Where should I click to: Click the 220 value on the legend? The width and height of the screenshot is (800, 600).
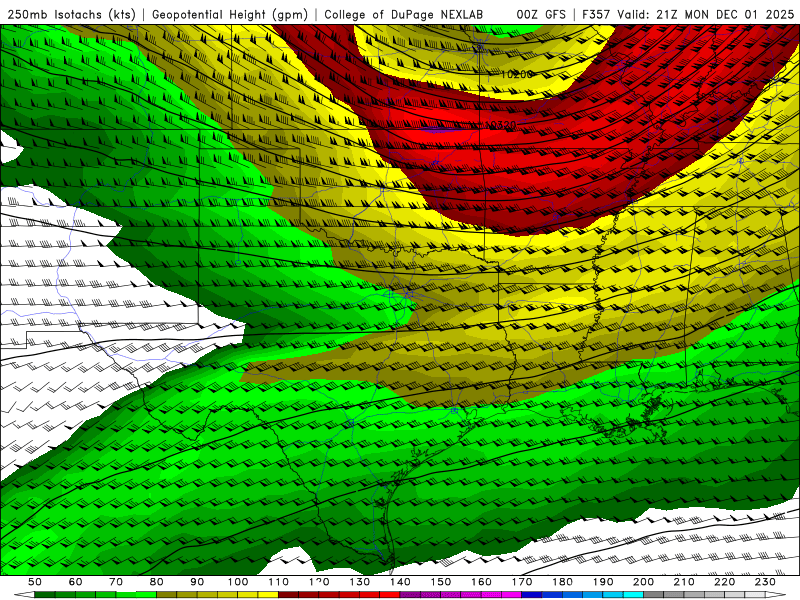click(x=725, y=582)
